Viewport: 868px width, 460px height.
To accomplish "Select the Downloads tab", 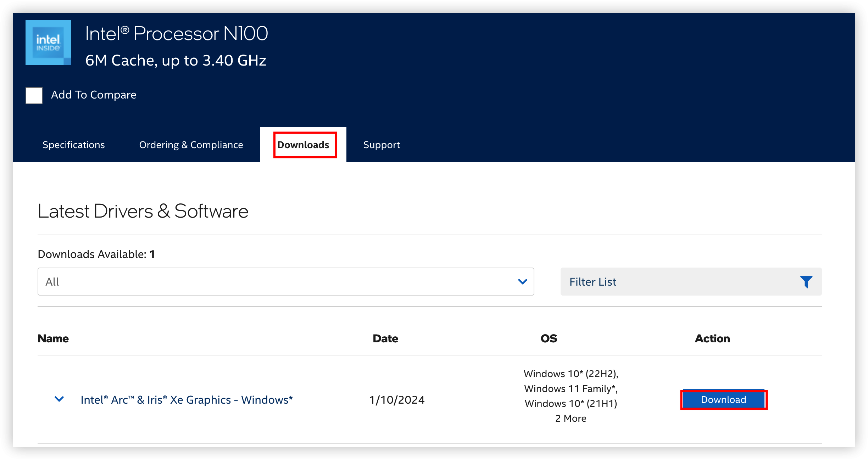I will [304, 145].
